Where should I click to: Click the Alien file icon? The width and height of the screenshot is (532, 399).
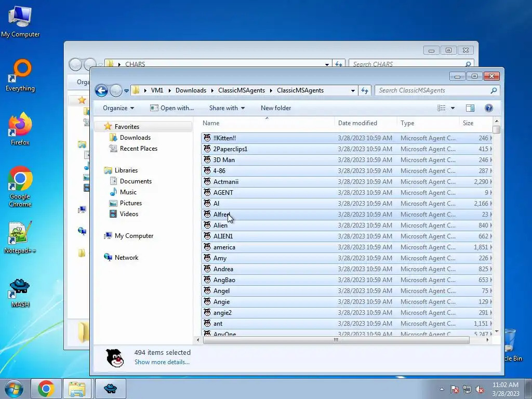207,225
